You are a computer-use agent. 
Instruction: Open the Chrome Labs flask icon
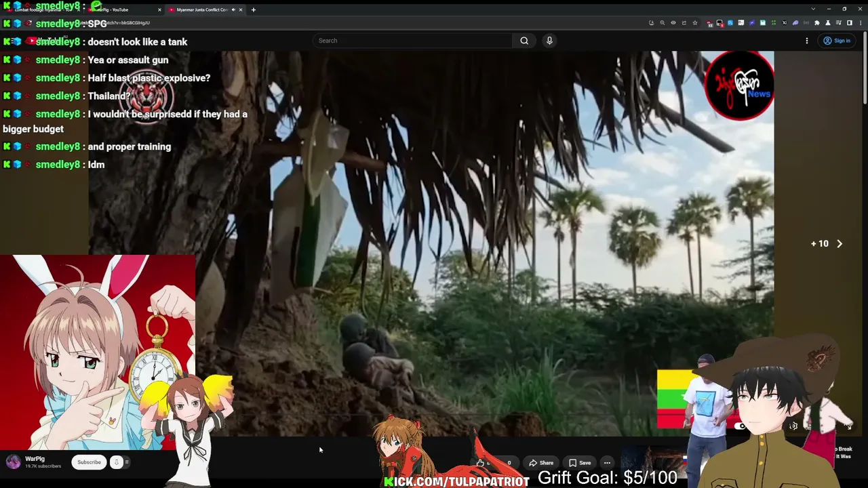coord(828,23)
